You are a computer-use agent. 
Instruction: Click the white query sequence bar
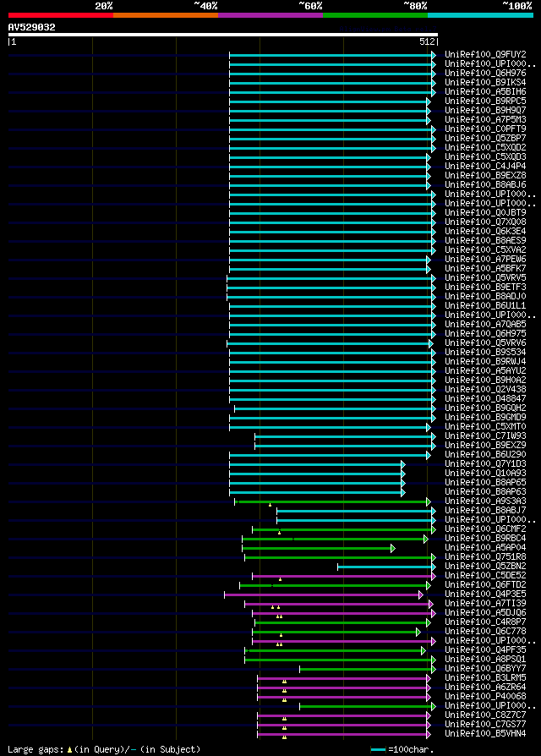[x=223, y=35]
